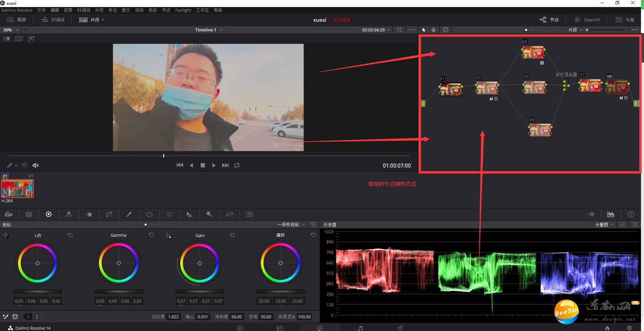Toggle the Timeline (时间线) panel
The width and height of the screenshot is (644, 331).
point(53,20)
